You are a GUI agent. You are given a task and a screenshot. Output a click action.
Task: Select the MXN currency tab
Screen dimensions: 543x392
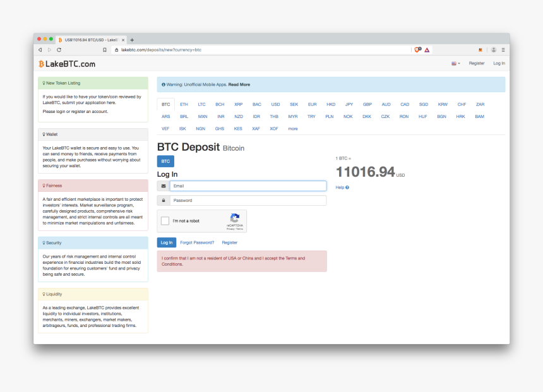203,117
